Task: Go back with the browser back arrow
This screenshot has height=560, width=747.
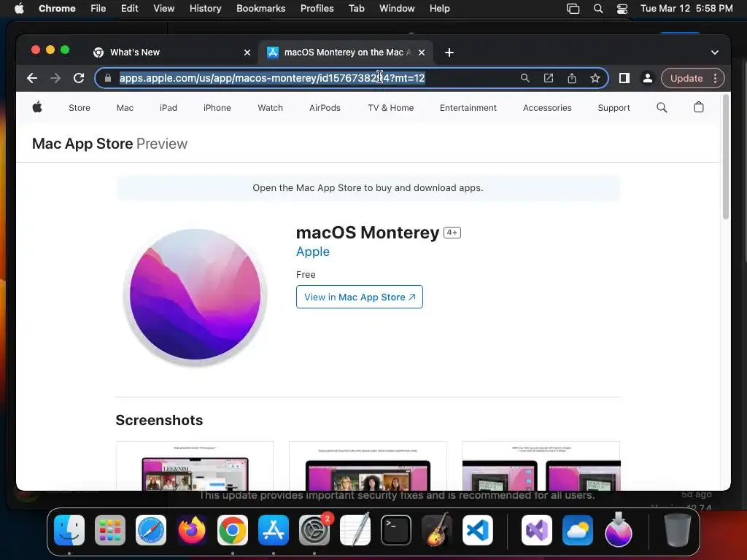Action: click(32, 78)
